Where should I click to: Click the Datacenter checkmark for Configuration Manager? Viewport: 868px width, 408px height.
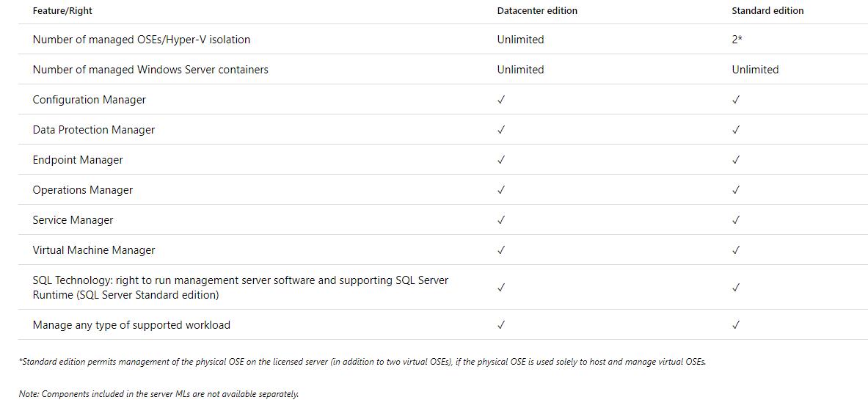500,100
